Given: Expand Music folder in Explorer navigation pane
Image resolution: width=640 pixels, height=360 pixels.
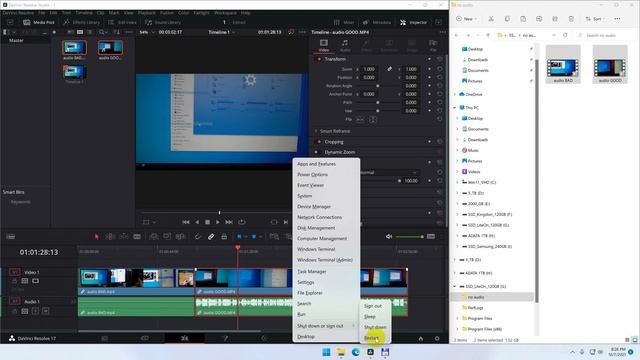Looking at the screenshot, I should pos(458,150).
